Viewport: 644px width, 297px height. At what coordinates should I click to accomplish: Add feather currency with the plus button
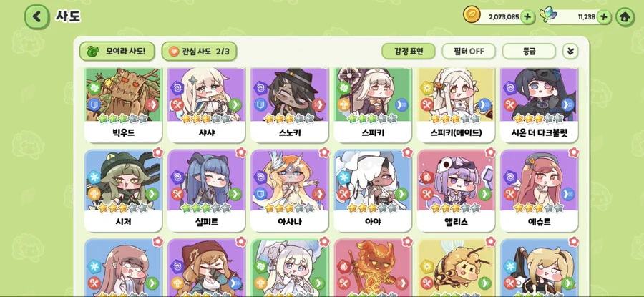pyautogui.click(x=603, y=17)
